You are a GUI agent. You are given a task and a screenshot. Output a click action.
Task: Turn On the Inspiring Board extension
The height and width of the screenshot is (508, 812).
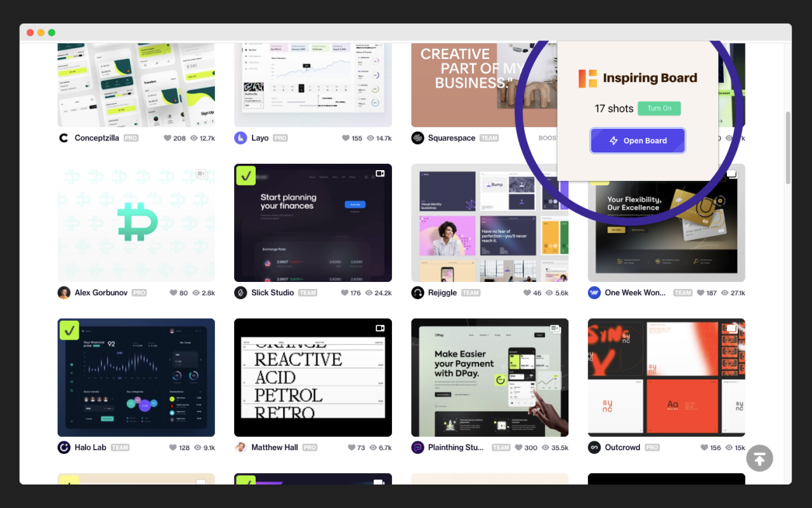[659, 109]
